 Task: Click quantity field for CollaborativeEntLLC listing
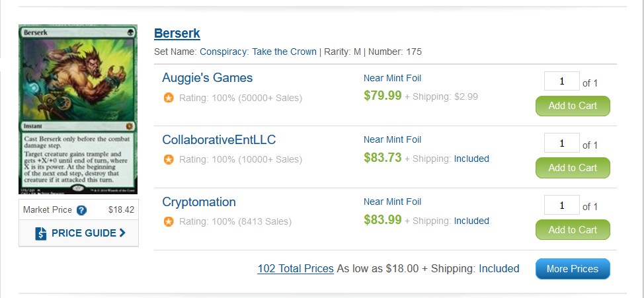pyautogui.click(x=561, y=144)
